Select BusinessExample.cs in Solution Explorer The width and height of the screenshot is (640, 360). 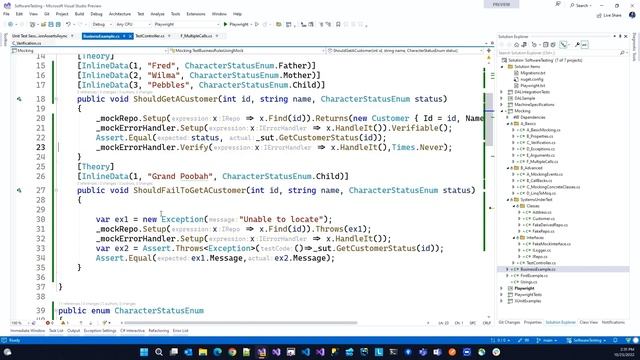coord(538,269)
